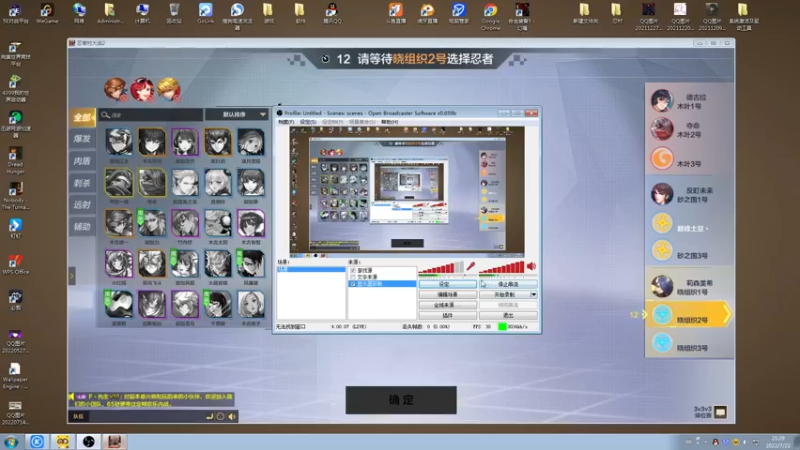Screen dimensions: 800x450
Task: Launch the Tencent QQ penguin shortcut
Action: coord(332,13)
